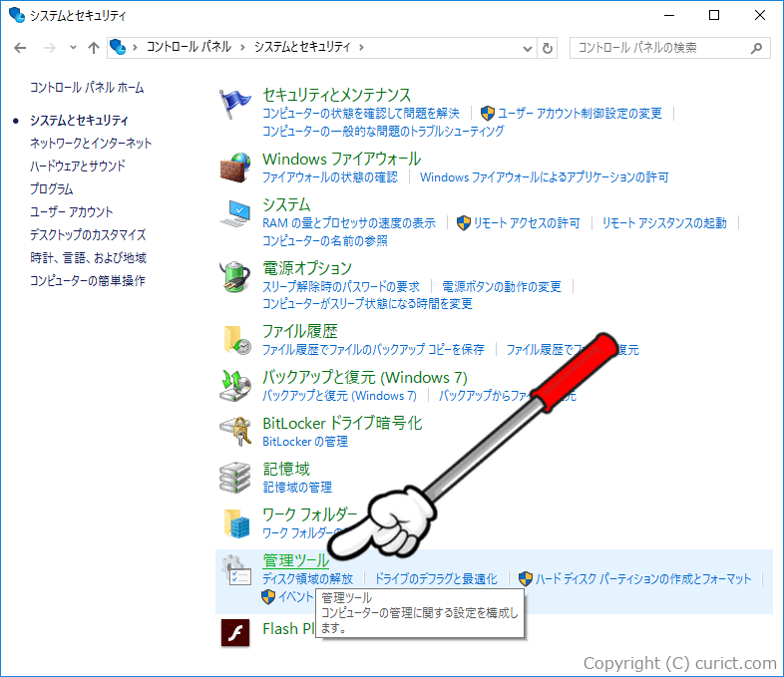Open コントロール パネル ホーム in sidebar
The image size is (784, 677).
87,88
